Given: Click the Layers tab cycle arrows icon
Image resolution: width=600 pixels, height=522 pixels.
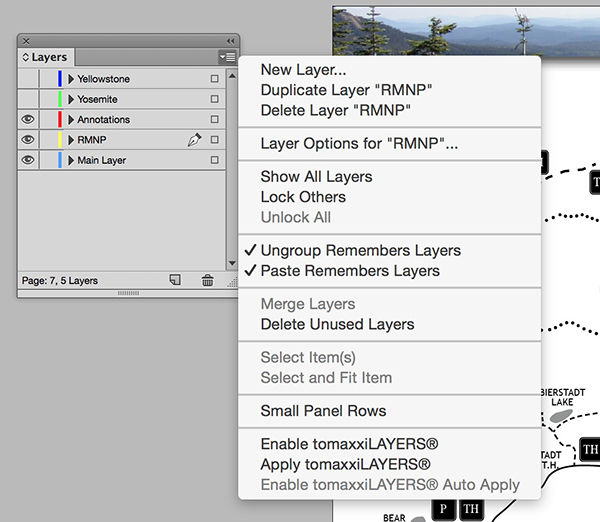Looking at the screenshot, I should (26, 57).
